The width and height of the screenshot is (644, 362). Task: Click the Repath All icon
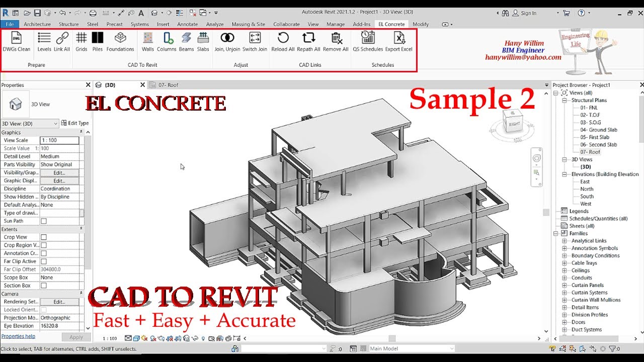(308, 38)
